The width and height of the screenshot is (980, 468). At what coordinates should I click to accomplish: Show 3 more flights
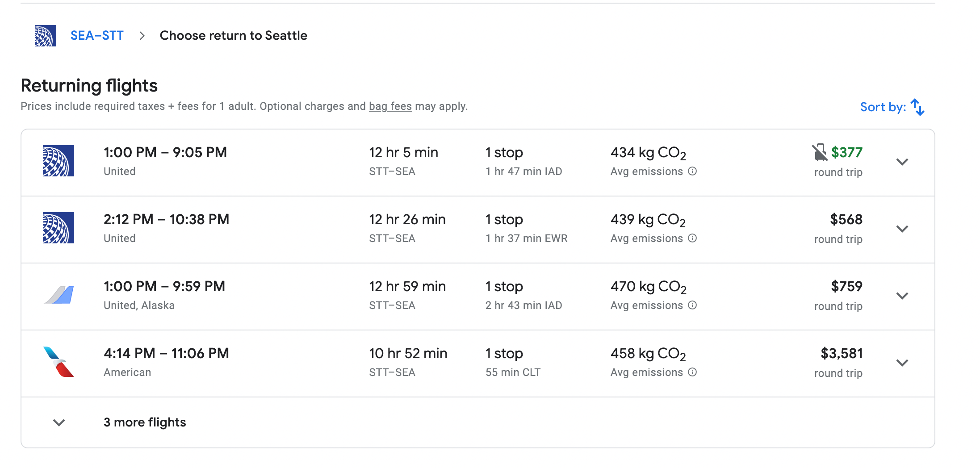(x=144, y=422)
